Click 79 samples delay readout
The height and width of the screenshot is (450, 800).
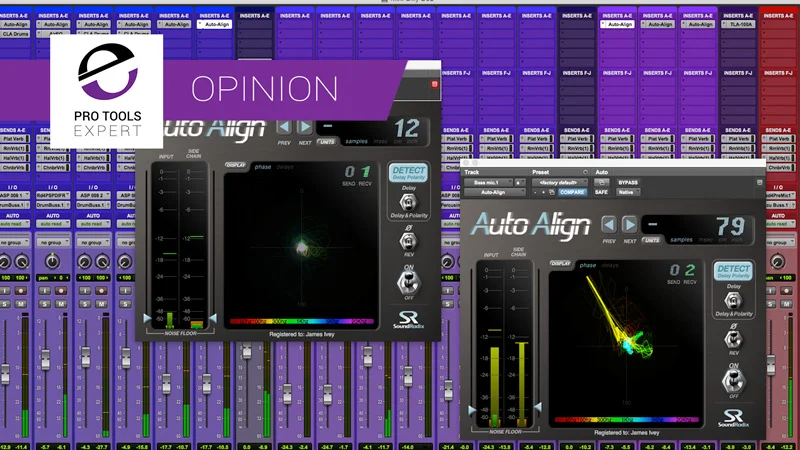(x=731, y=227)
